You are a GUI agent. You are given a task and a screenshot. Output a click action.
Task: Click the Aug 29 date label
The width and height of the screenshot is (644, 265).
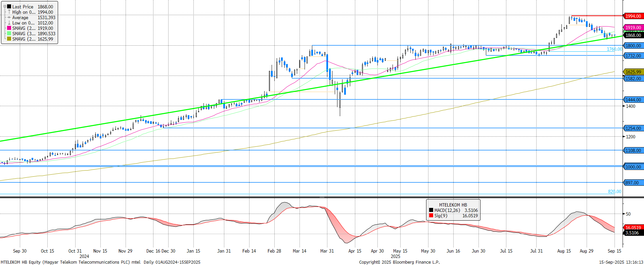(x=587, y=251)
